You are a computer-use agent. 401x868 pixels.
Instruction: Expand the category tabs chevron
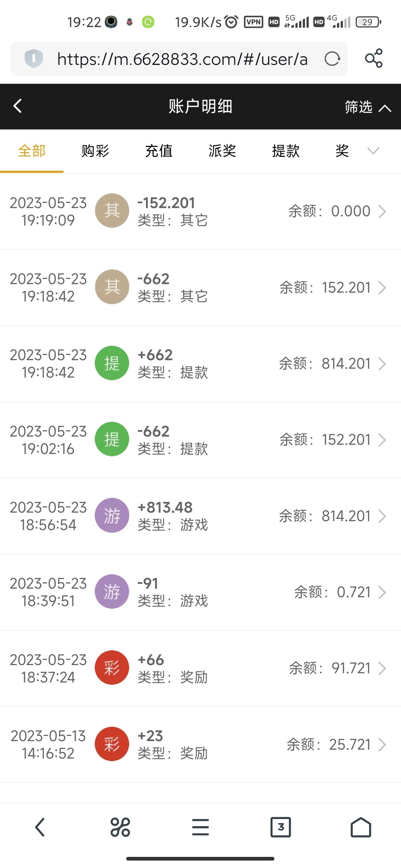[373, 151]
